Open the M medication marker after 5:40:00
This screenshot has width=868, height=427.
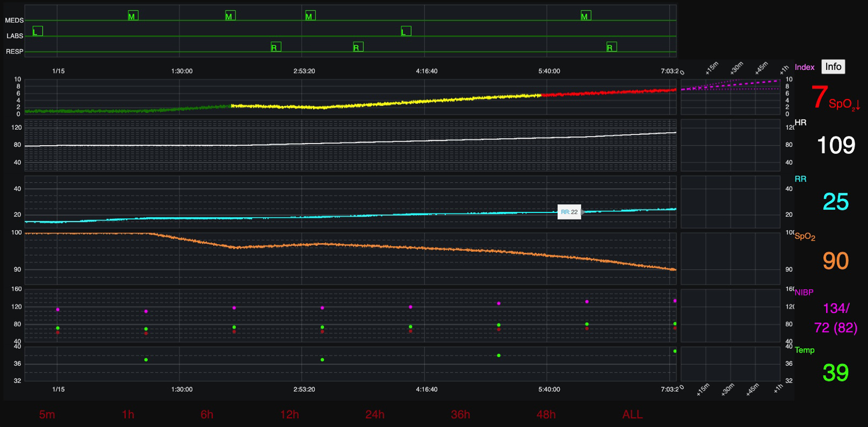tap(586, 16)
